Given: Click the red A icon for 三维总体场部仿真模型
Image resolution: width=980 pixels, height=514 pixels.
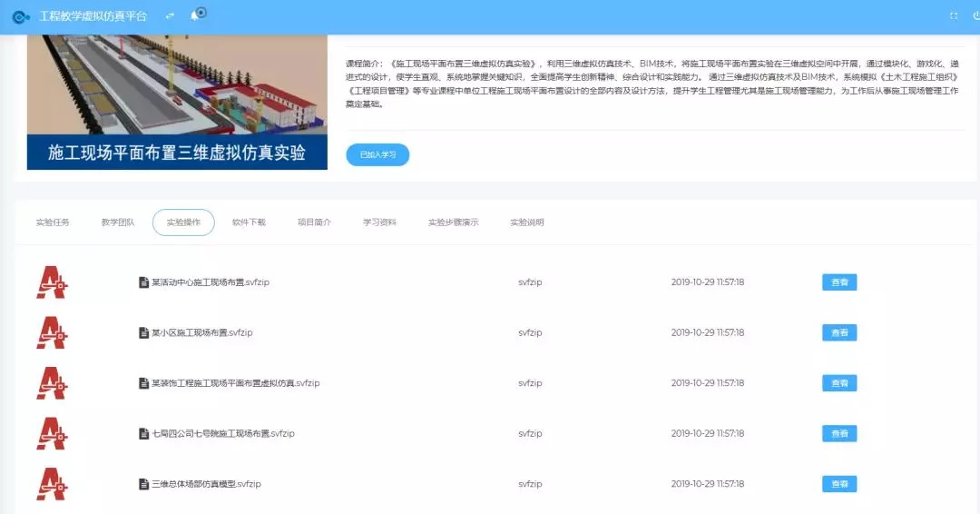Looking at the screenshot, I should coord(52,484).
